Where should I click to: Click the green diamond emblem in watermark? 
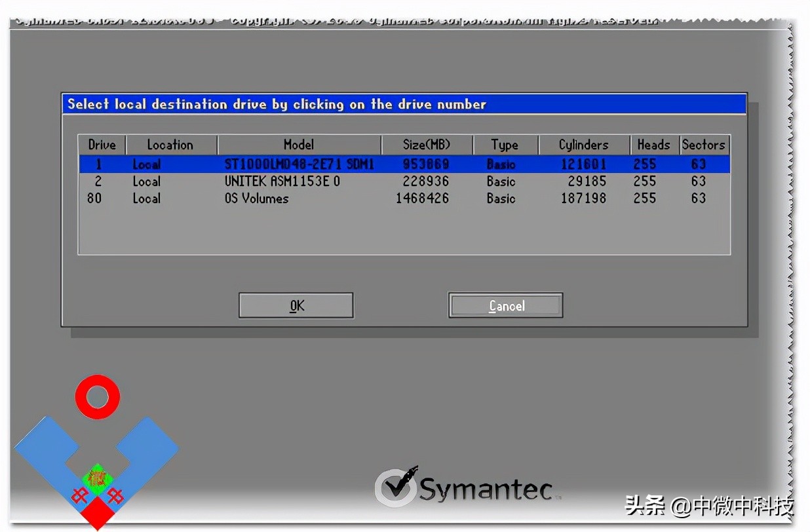[97, 479]
